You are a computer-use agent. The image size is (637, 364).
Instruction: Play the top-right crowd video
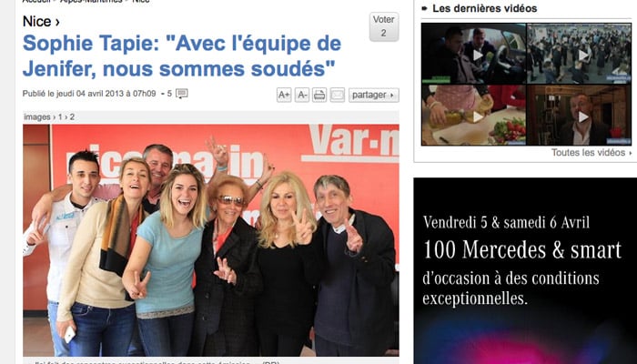click(579, 54)
